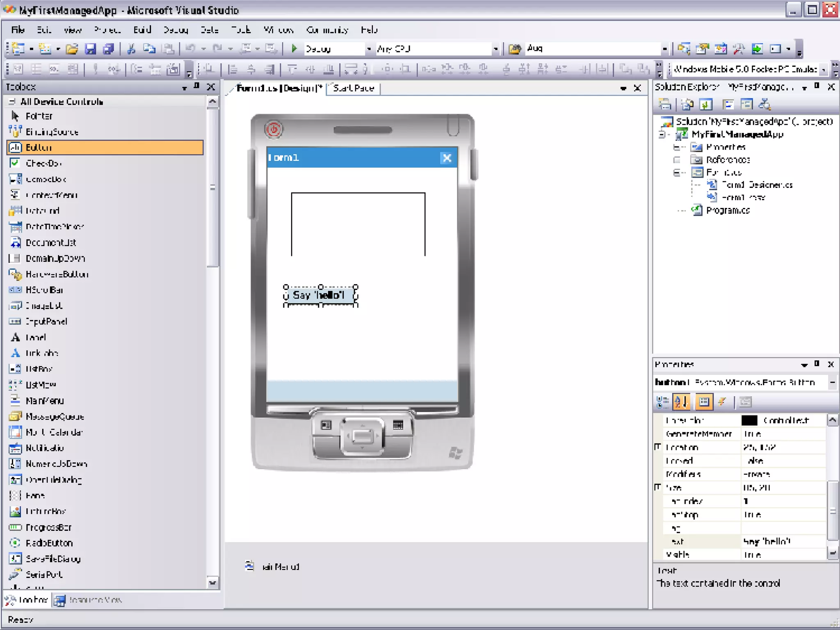The height and width of the screenshot is (630, 840).
Task: Collapse the MyFirstManagedApp project node
Action: (662, 134)
